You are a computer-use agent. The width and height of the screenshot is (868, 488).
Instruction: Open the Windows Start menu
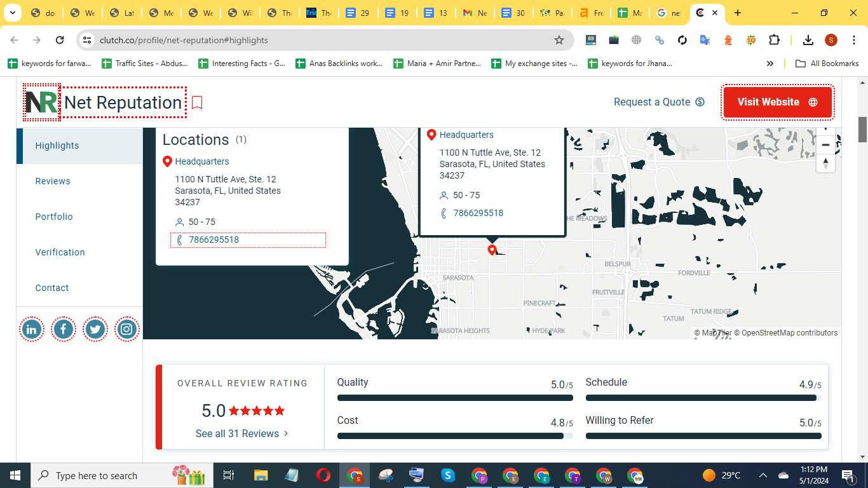point(15,475)
